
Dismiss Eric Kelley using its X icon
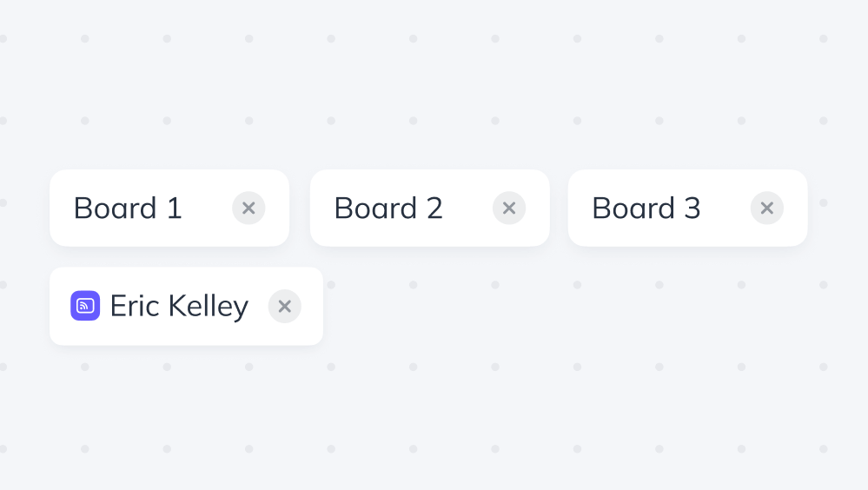pyautogui.click(x=285, y=307)
